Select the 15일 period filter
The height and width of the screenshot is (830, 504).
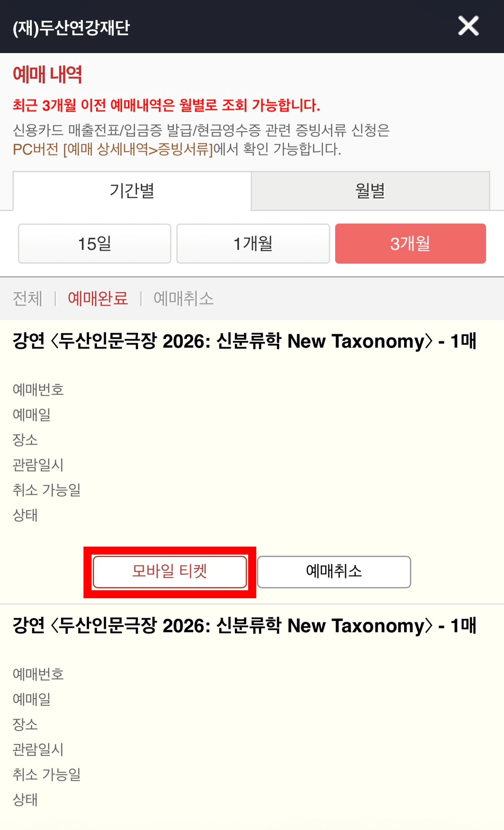click(95, 244)
